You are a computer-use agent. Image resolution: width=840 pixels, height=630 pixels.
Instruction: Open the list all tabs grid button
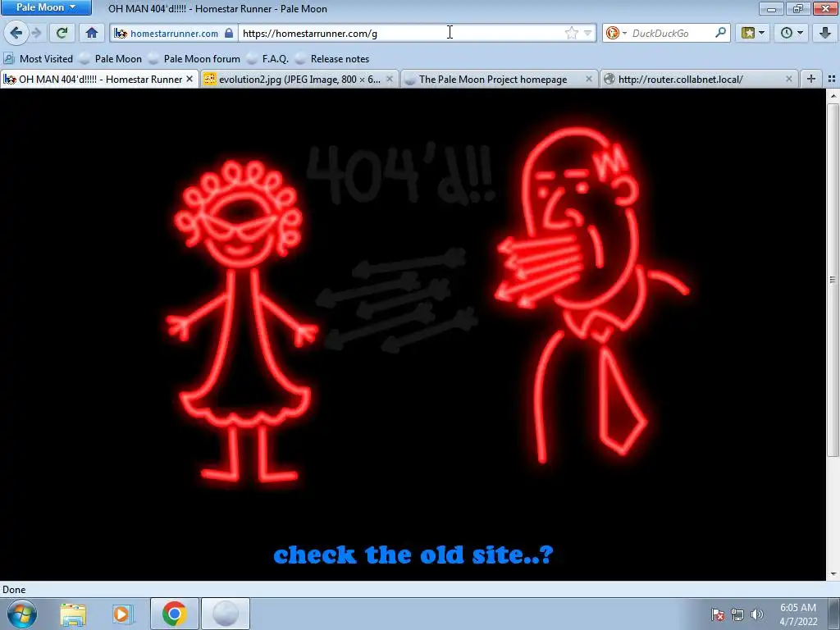tap(832, 79)
